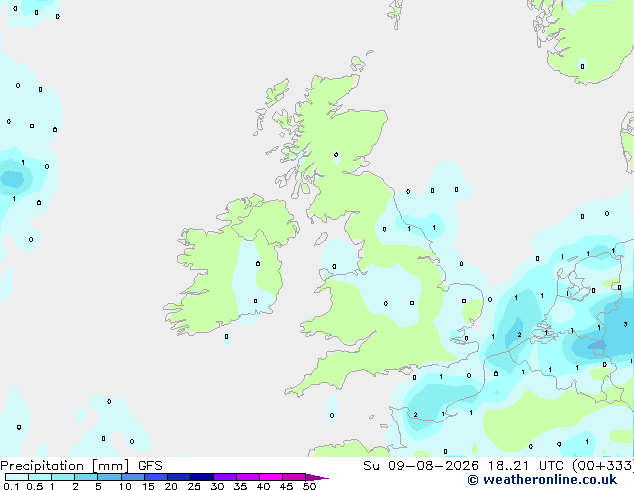Click the '0.5' legend scale label
Viewport: 634px width, 490px height.
pos(34,486)
